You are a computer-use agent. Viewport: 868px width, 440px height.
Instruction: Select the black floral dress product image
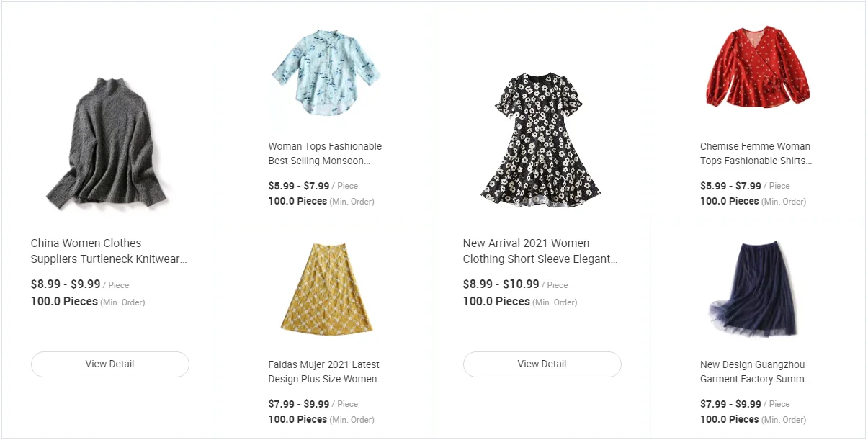click(x=542, y=138)
